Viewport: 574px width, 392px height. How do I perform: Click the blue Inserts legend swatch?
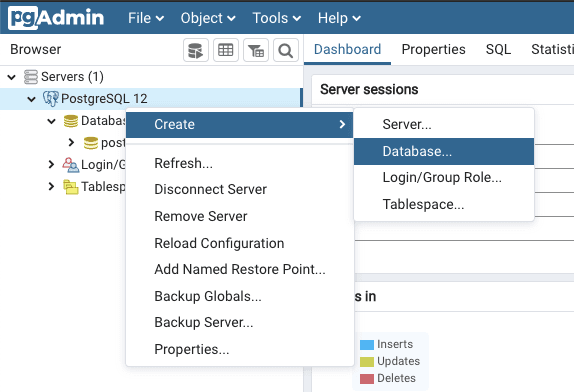point(367,344)
